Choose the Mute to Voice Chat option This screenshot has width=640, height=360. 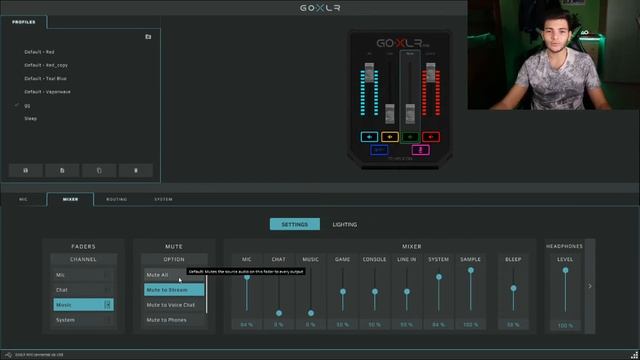pyautogui.click(x=174, y=305)
